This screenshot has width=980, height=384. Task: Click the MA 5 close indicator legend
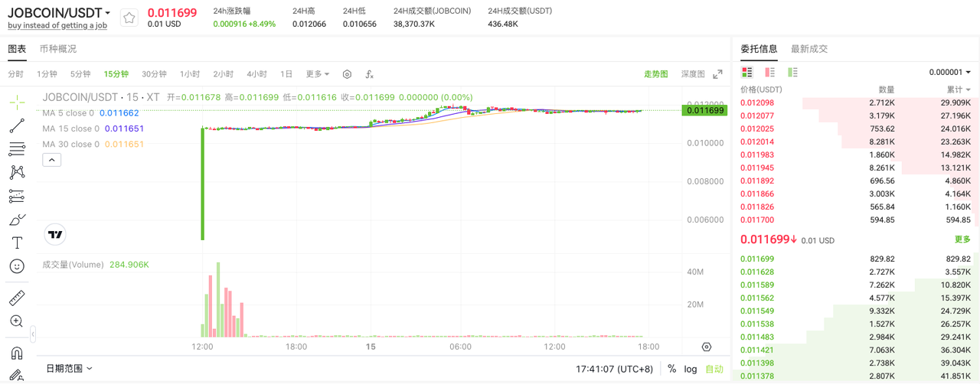point(90,113)
